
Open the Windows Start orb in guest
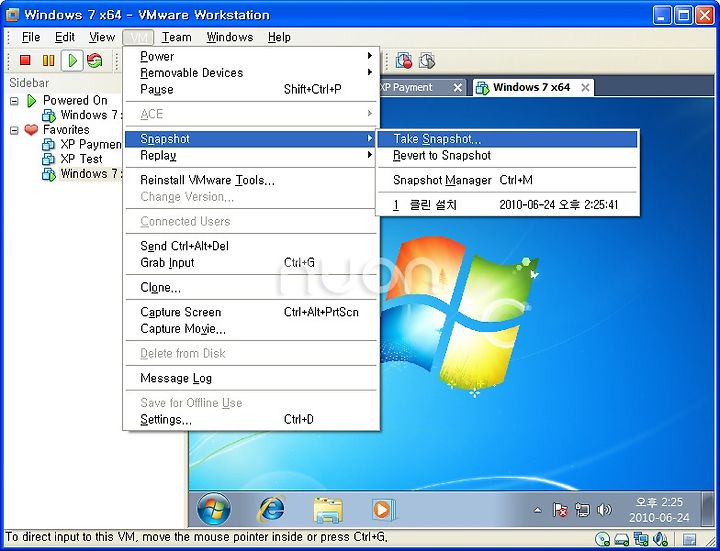point(214,509)
